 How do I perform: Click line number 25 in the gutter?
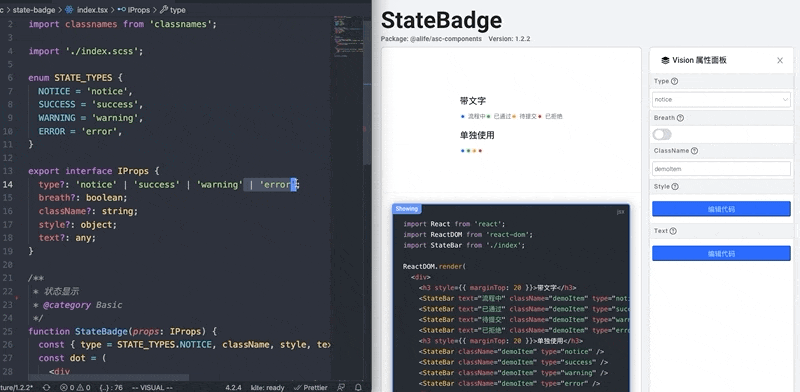8,331
